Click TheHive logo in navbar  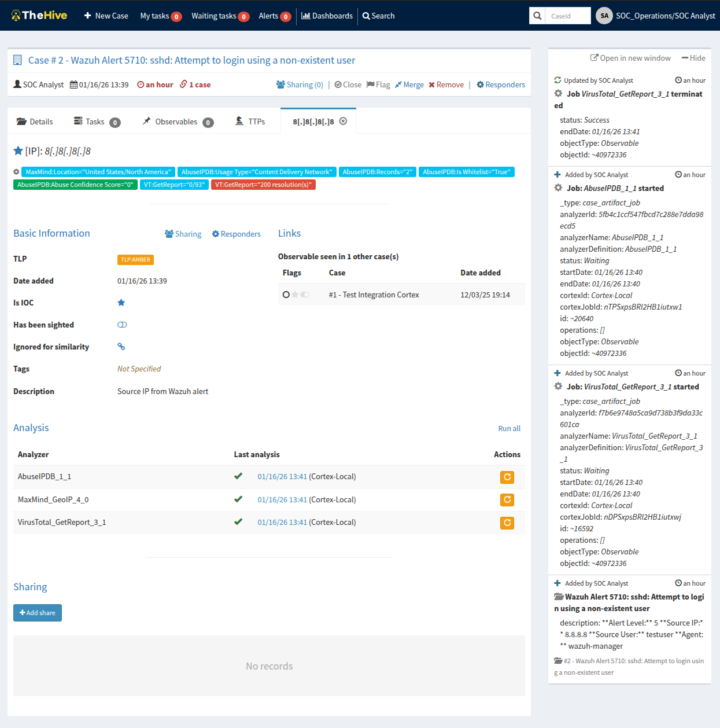coord(39,15)
